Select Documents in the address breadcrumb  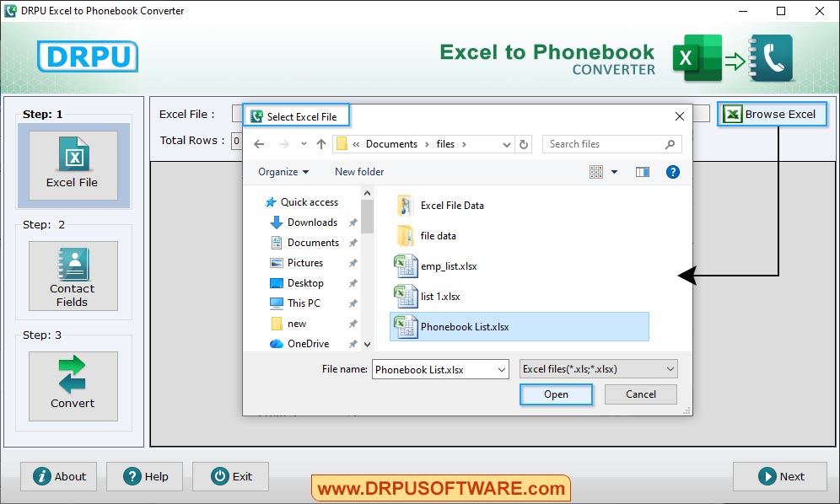(x=393, y=144)
